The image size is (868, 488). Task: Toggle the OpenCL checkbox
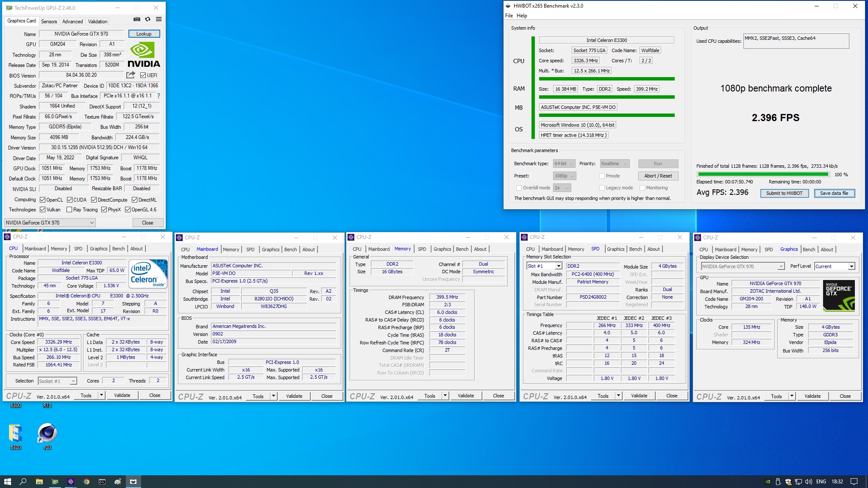pos(43,200)
